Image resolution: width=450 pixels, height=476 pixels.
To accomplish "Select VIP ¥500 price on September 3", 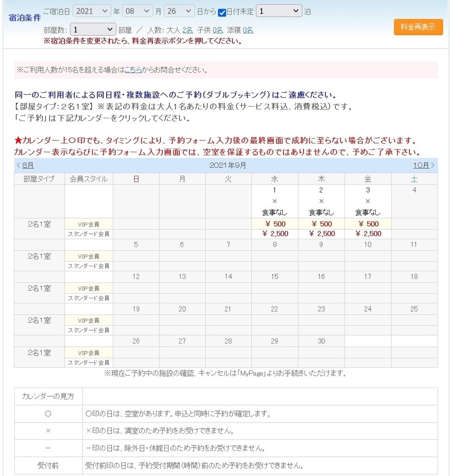I will pyautogui.click(x=368, y=224).
